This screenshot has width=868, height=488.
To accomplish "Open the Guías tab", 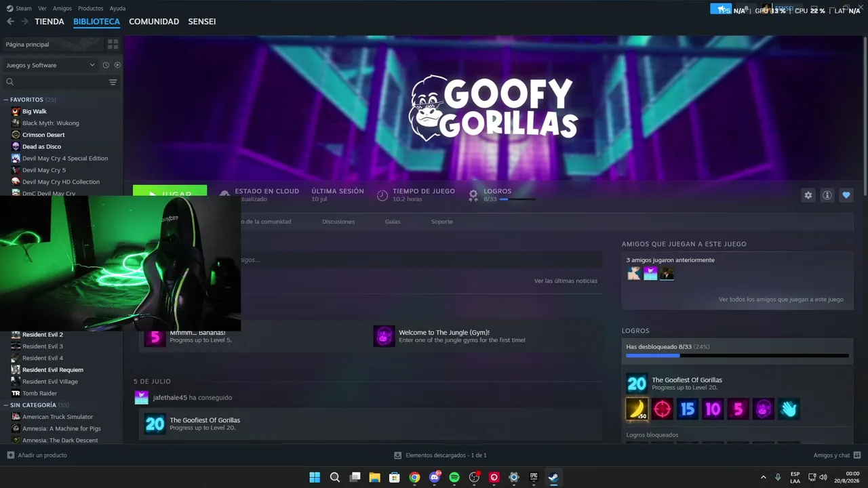I will (x=393, y=222).
